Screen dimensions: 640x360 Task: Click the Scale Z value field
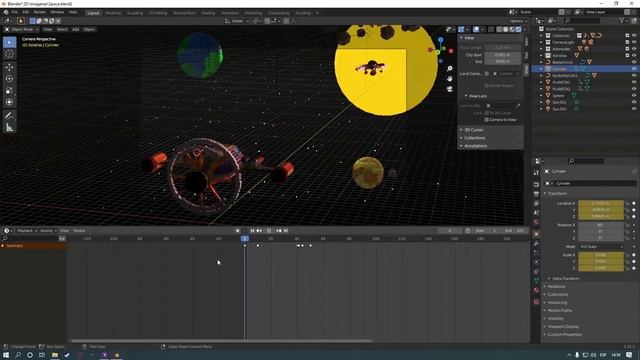[601, 268]
